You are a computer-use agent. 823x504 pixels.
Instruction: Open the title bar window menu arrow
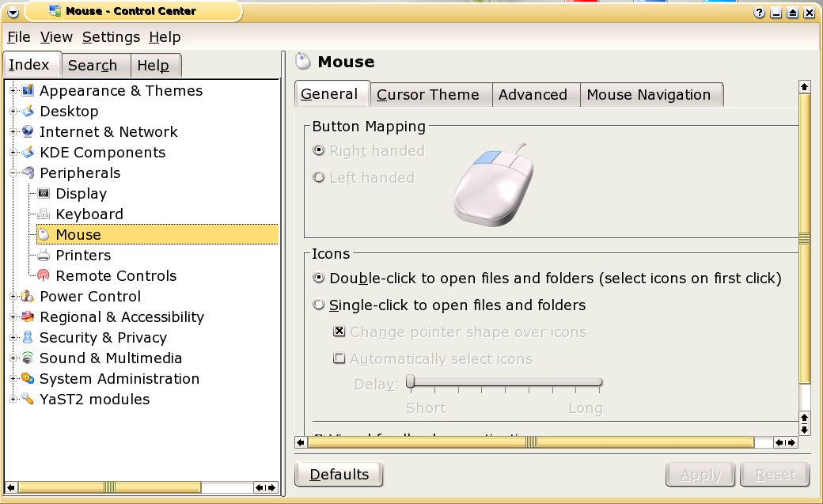click(x=13, y=13)
